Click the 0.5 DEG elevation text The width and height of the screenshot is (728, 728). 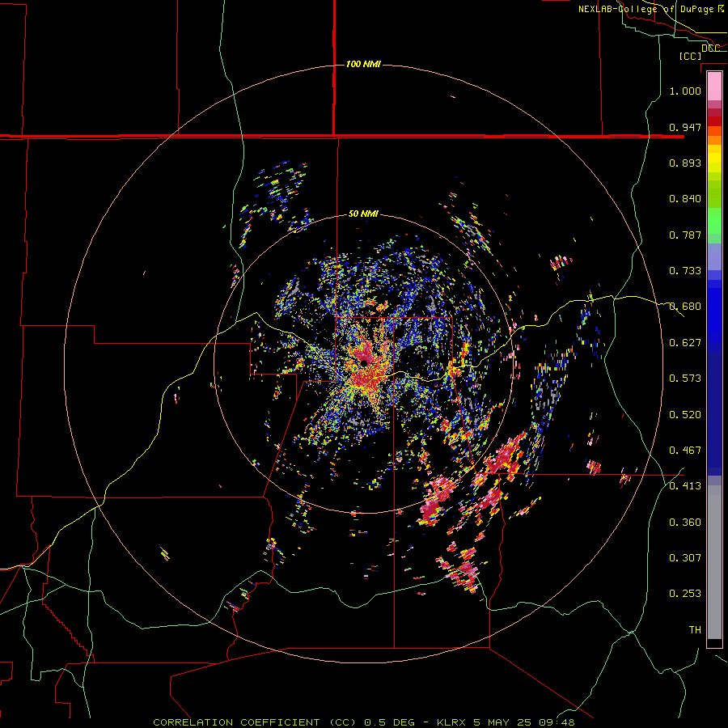[389, 722]
